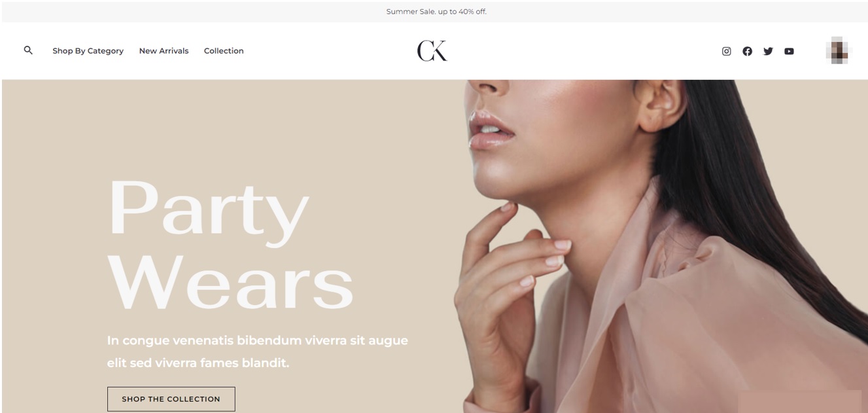Open the search magnifier icon
This screenshot has height=413, width=868.
28,50
